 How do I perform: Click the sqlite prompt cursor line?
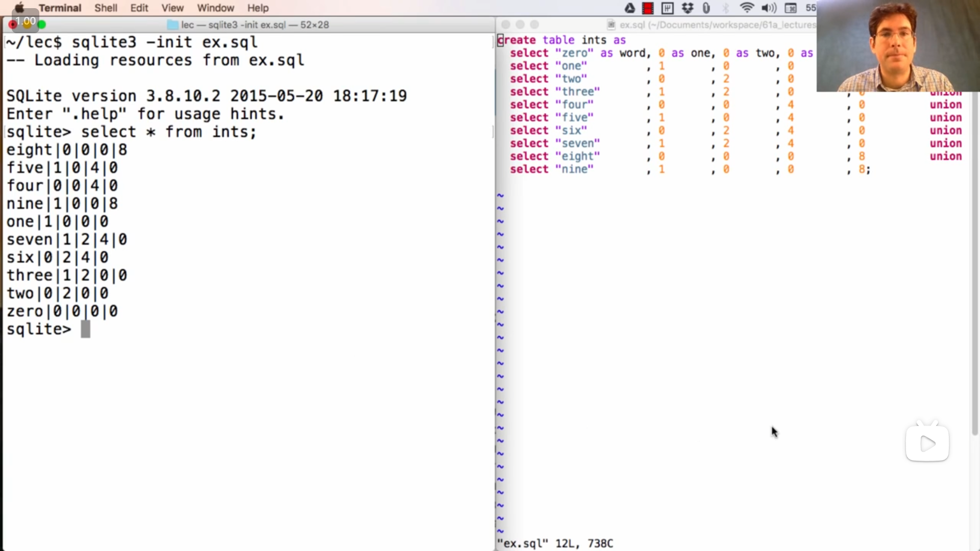[85, 329]
